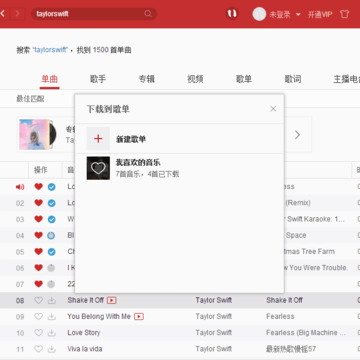Download the song Love Story
Screen dimensions: 360x360
coord(51,333)
